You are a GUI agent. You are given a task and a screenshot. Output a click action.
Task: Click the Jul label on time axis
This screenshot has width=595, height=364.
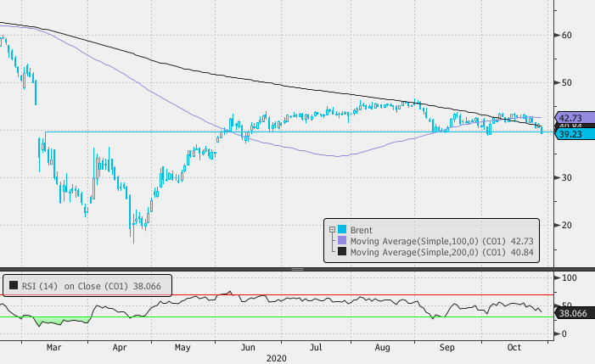(314, 347)
